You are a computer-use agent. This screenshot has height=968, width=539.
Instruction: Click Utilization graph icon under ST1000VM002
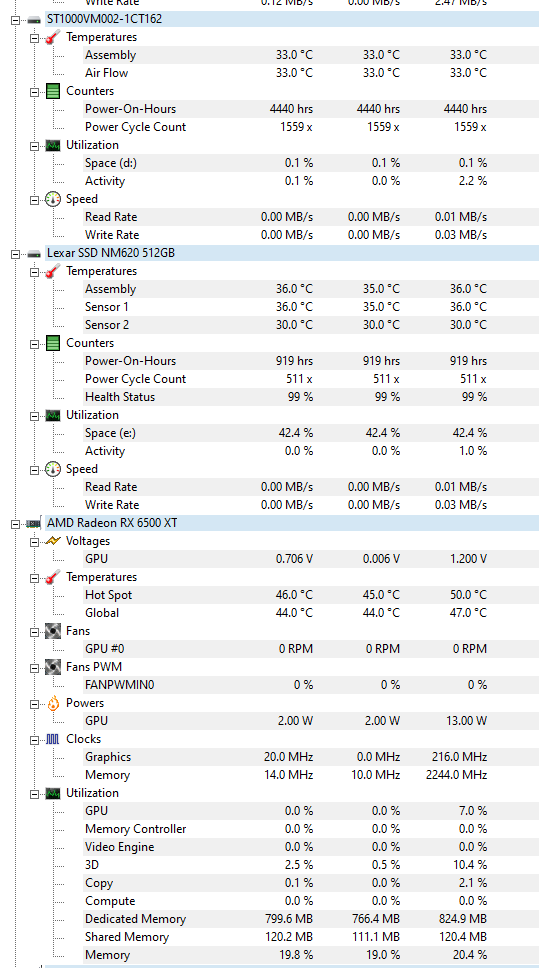53,145
